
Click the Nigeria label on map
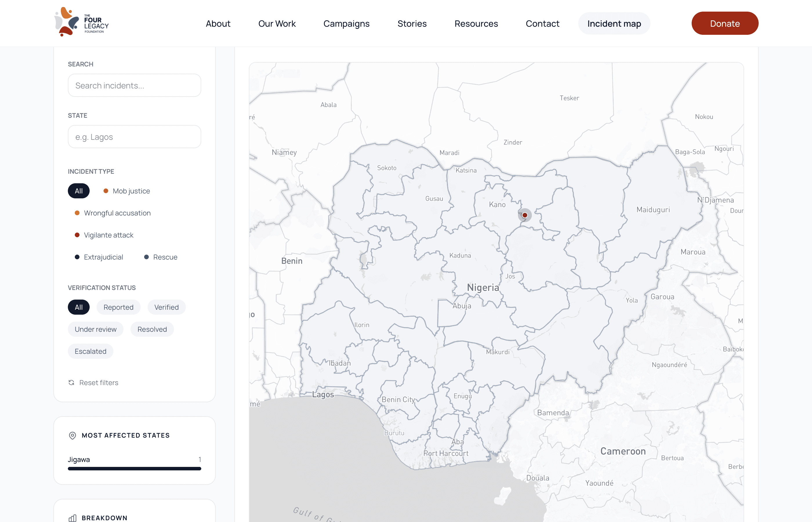click(x=483, y=287)
